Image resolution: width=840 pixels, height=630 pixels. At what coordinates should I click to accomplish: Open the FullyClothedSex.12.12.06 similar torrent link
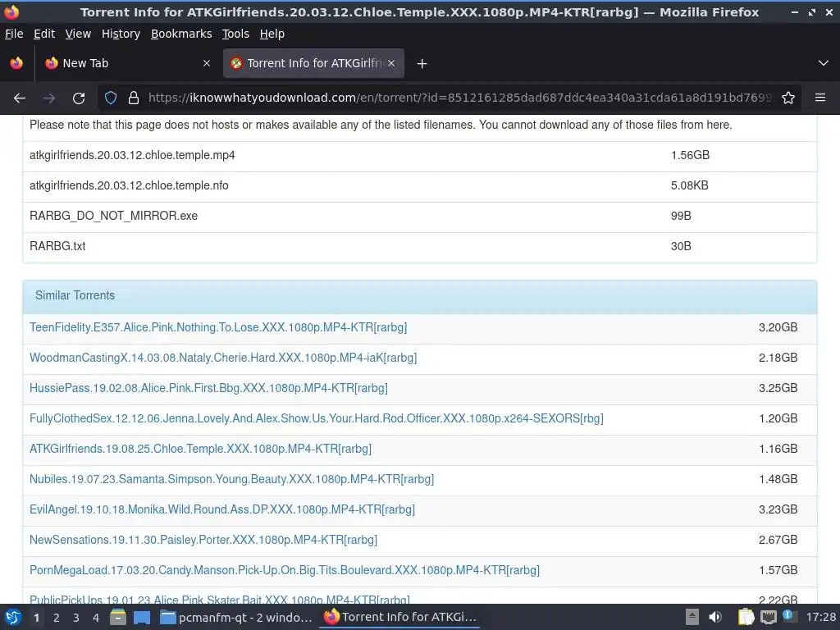[316, 418]
